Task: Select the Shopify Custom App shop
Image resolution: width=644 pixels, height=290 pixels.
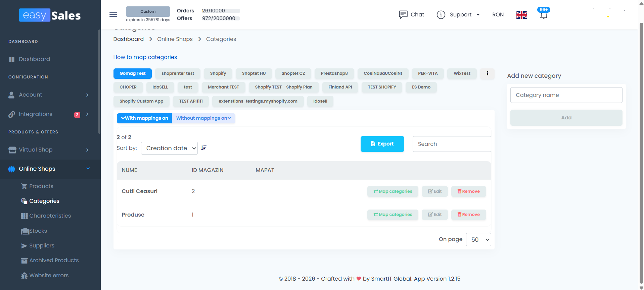Action: (x=141, y=101)
